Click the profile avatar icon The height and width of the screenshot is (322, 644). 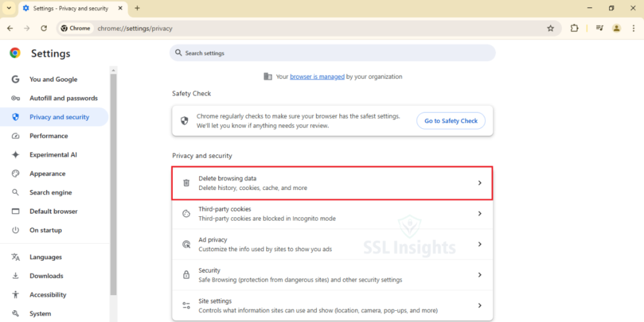(x=616, y=28)
